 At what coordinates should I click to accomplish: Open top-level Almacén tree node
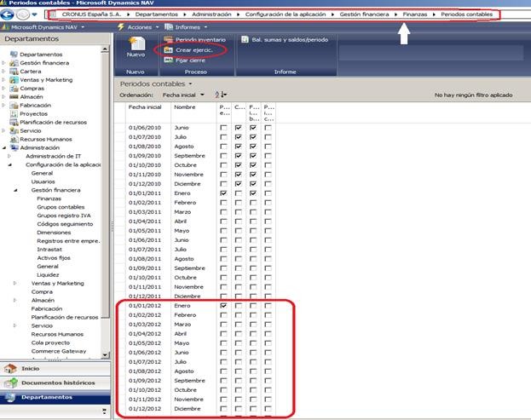(x=31, y=96)
